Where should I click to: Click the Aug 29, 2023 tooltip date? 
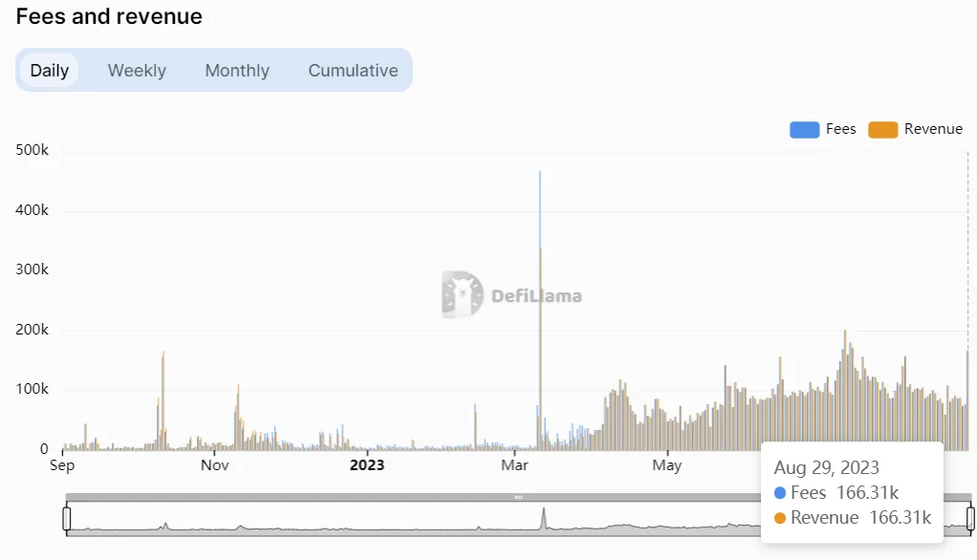click(826, 468)
